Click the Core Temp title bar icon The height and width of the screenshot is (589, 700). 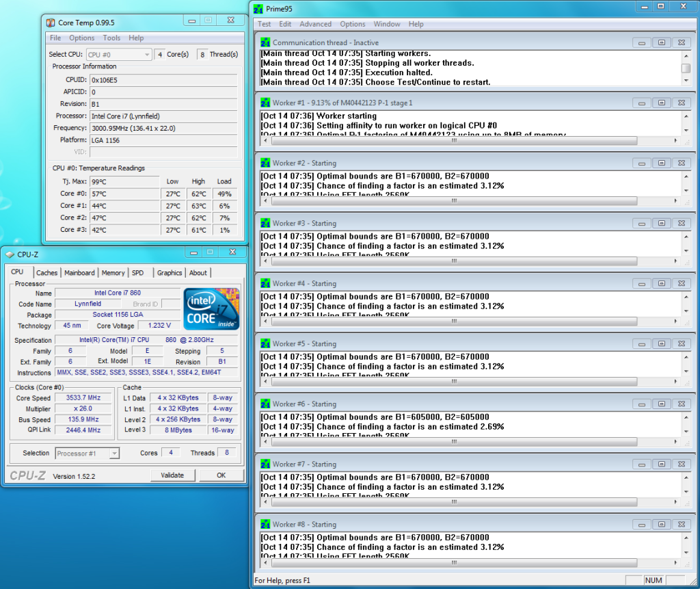click(x=50, y=22)
